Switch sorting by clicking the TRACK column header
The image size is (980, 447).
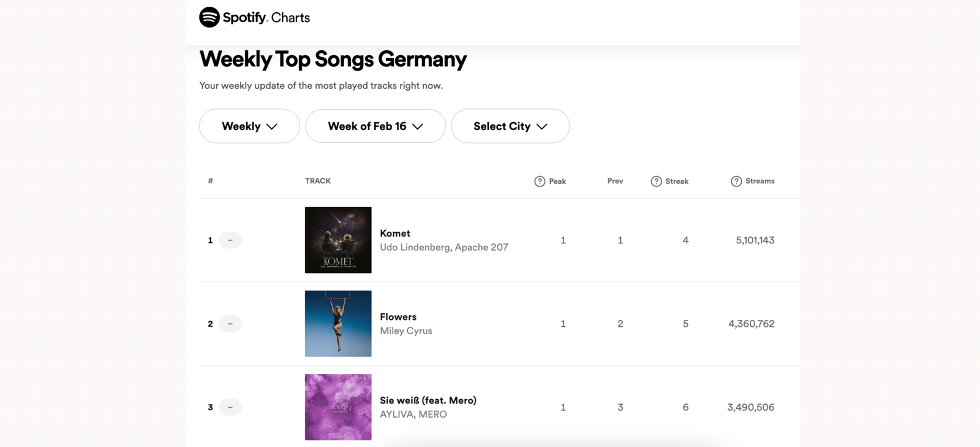coord(317,181)
